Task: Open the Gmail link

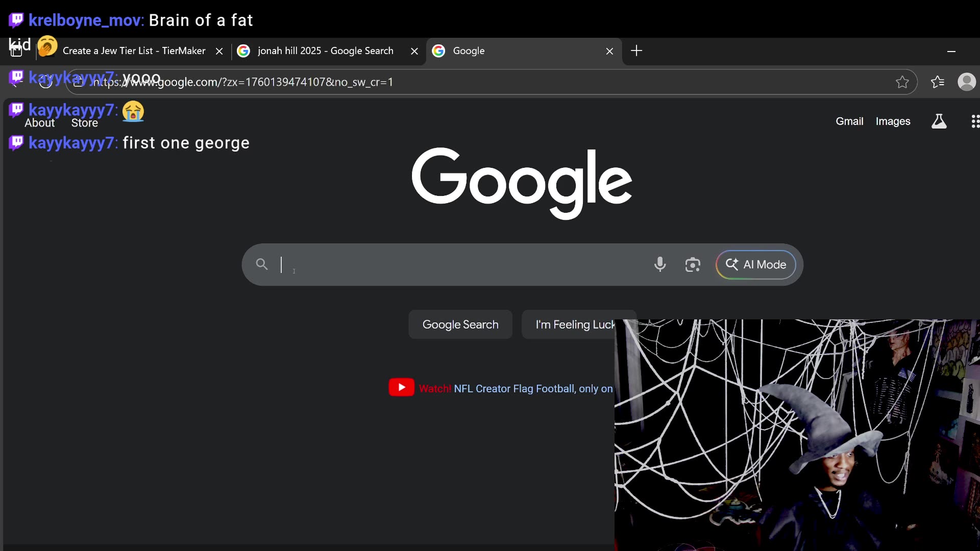Action: click(x=849, y=121)
